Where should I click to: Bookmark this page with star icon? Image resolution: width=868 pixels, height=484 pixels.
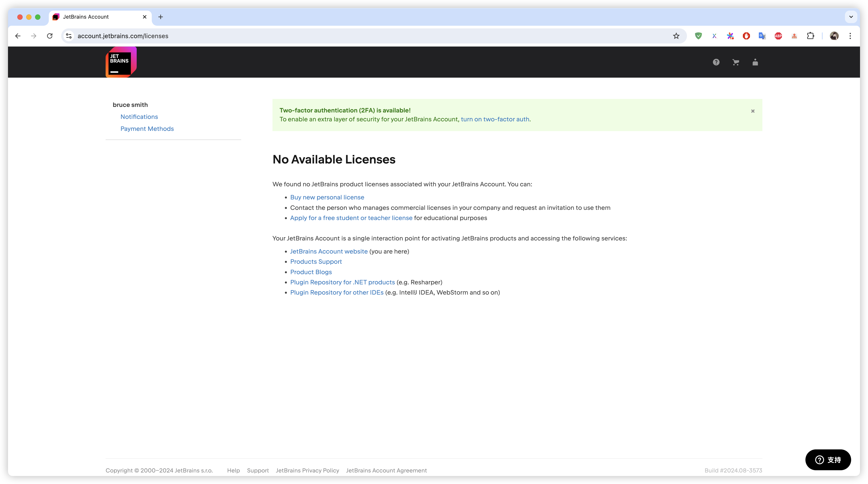[676, 36]
